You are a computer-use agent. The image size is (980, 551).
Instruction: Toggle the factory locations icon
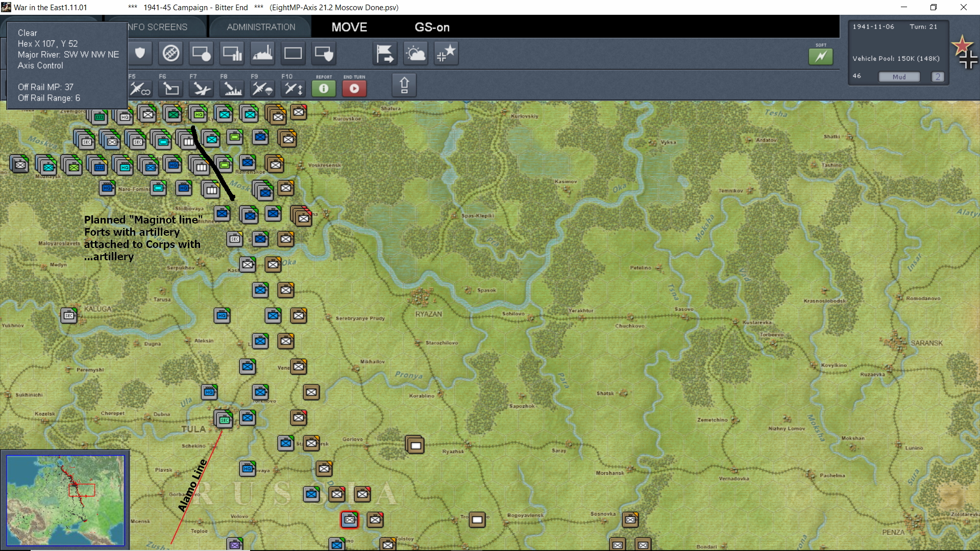pos(262,53)
